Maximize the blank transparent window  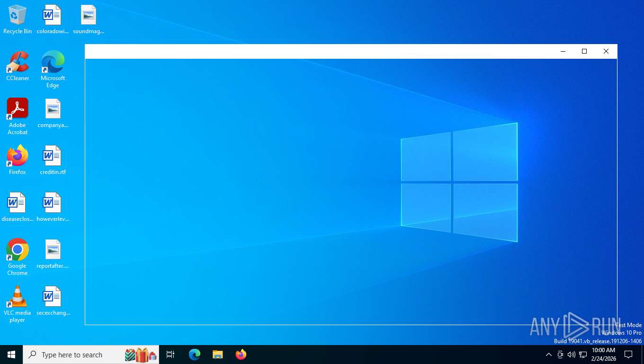(x=584, y=51)
